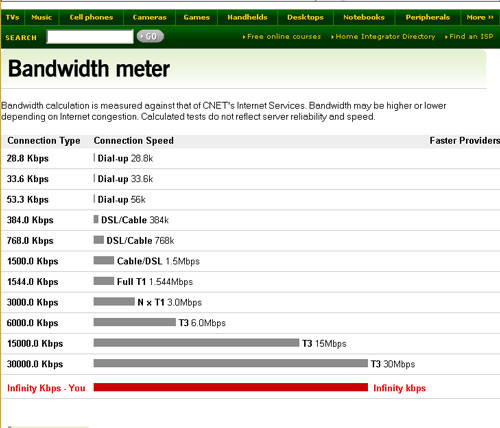Image resolution: width=500 pixels, height=428 pixels.
Task: Select the Cell phones tab
Action: click(91, 17)
